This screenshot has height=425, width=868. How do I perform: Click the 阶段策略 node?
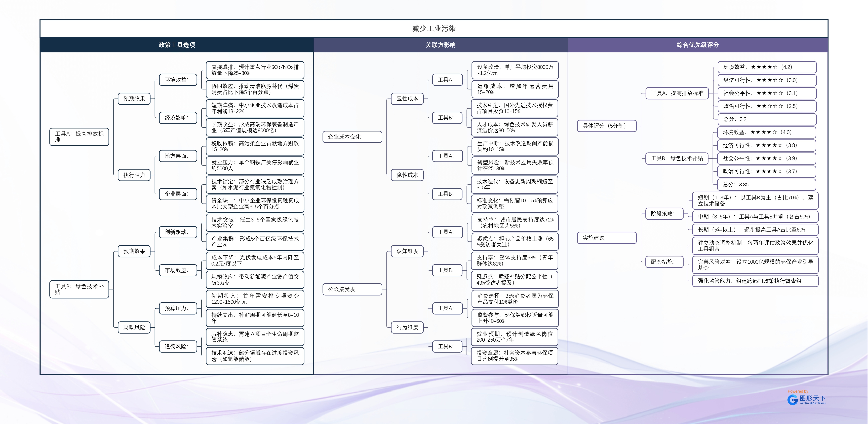point(664,214)
